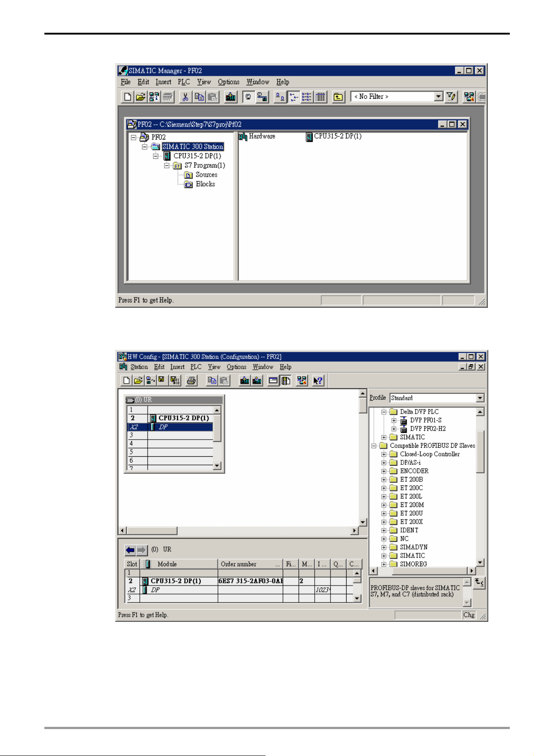Expand DVP PF02-H2 catalog entry

click(x=394, y=429)
